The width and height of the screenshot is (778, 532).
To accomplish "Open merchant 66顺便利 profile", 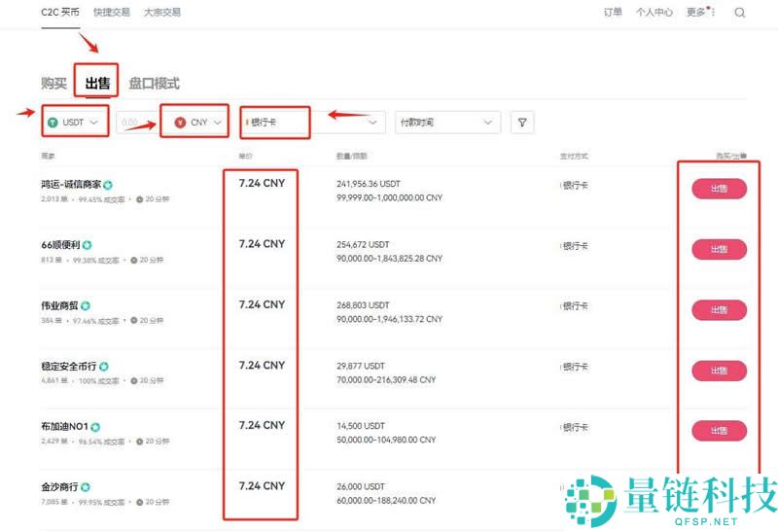I will point(60,245).
